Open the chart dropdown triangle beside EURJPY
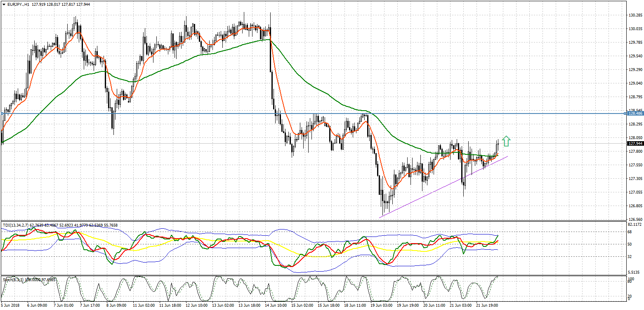The width and height of the screenshot is (644, 310). 4,5
